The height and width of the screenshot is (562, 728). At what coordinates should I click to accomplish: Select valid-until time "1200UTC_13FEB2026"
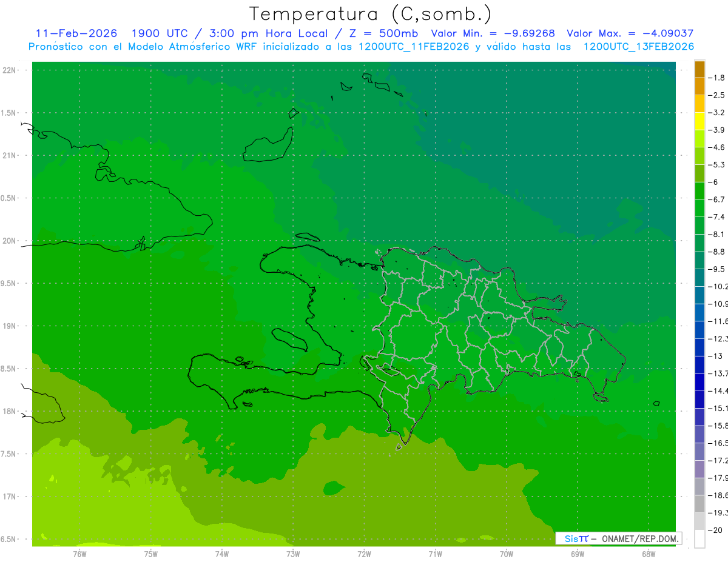coord(639,47)
